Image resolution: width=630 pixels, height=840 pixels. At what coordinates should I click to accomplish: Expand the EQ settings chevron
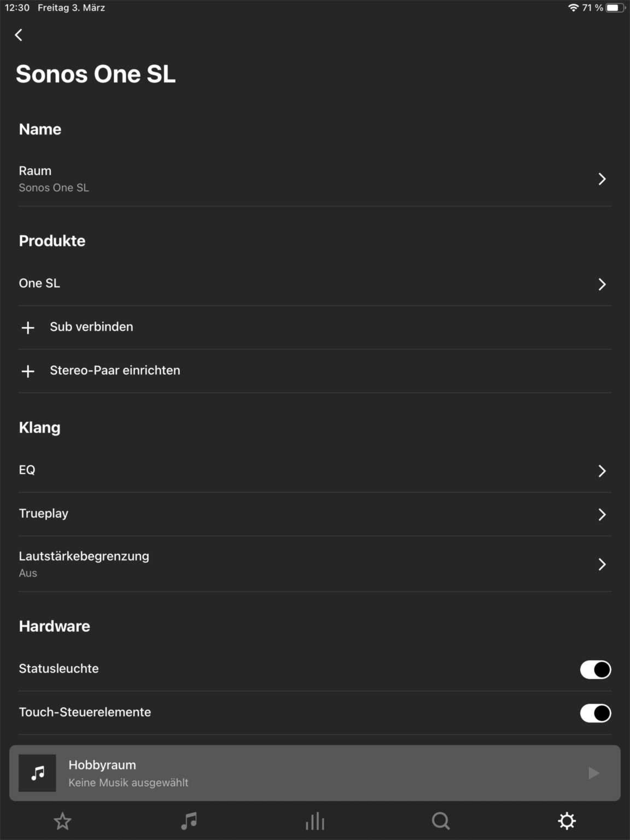pyautogui.click(x=602, y=471)
